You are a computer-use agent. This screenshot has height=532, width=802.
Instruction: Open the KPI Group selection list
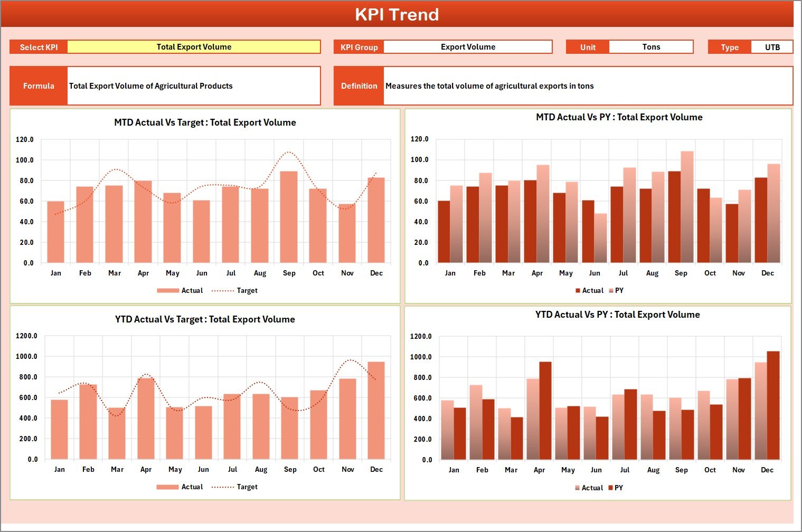pyautogui.click(x=468, y=46)
